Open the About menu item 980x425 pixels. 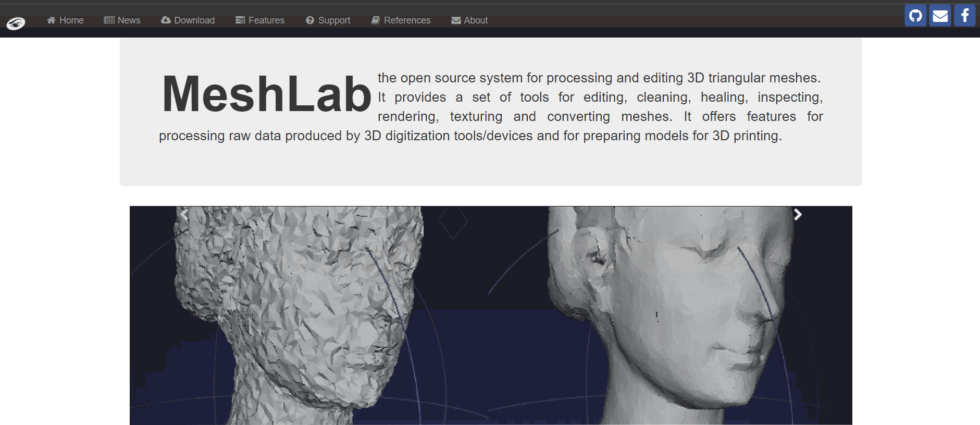click(x=469, y=20)
